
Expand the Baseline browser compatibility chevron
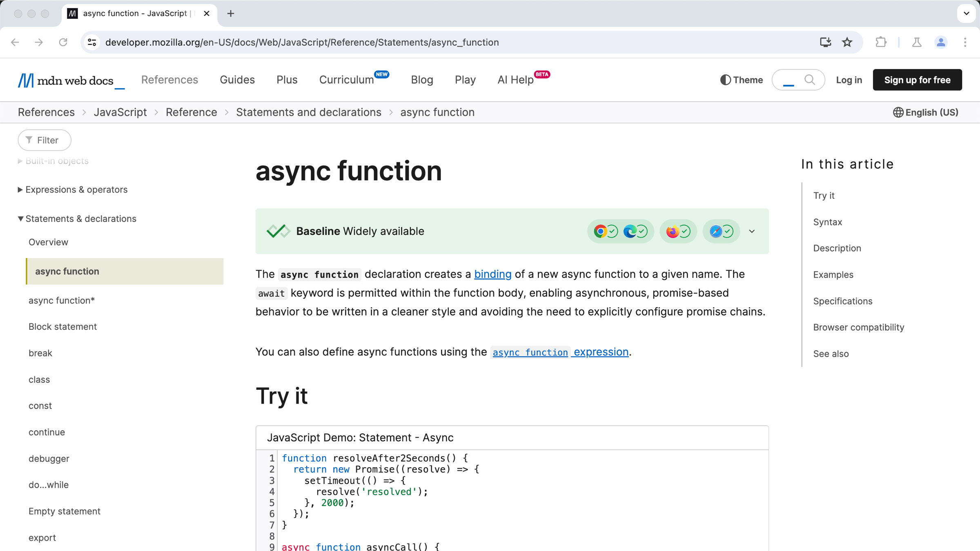pos(752,231)
